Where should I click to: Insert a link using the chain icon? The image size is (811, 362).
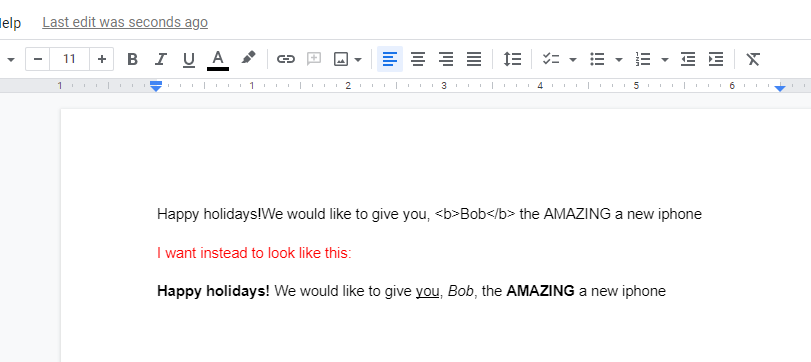[x=286, y=59]
